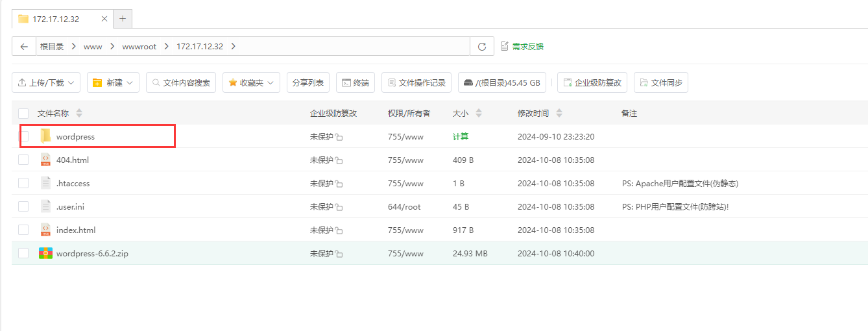The height and width of the screenshot is (331, 868).
Task: Click the folder icon on 172.17.12.32 tab
Action: [23, 19]
